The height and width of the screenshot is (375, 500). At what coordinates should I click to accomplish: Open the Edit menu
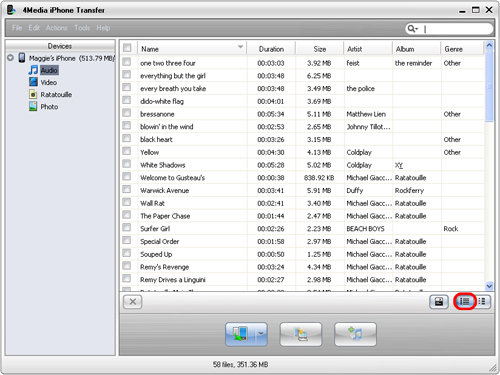34,28
